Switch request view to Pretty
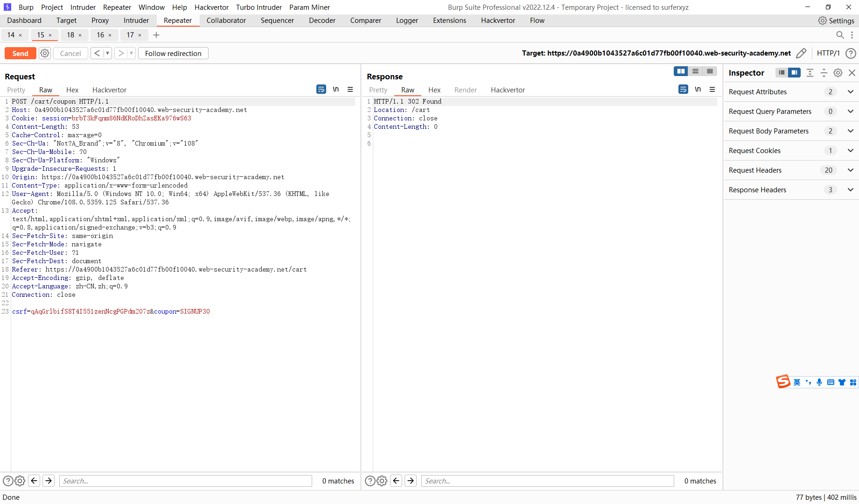 [16, 90]
